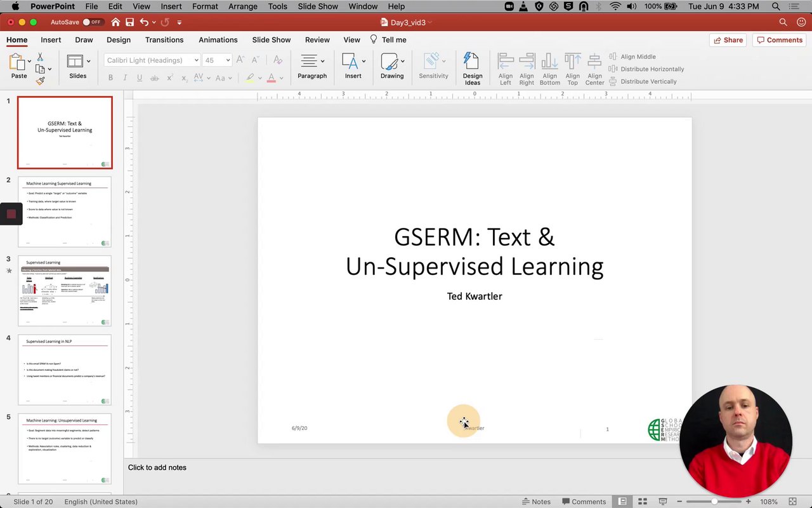Screen dimensions: 812x508
Task: Open the Format menu in the menu bar
Action: click(x=205, y=6)
